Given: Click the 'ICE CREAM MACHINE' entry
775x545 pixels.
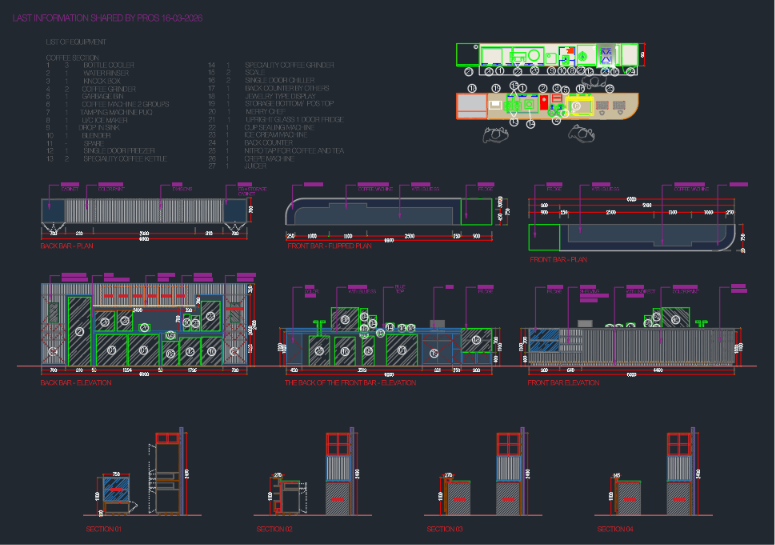Looking at the screenshot, I should pos(258,135).
